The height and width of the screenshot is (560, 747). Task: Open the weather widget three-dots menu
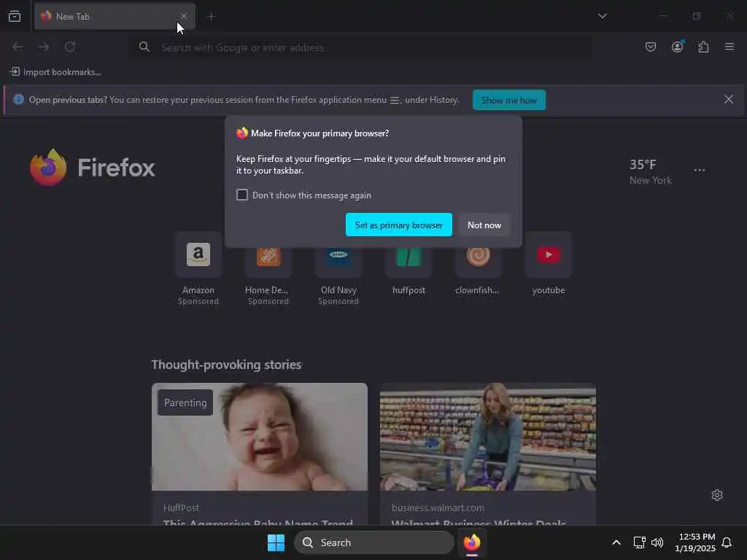(x=700, y=170)
